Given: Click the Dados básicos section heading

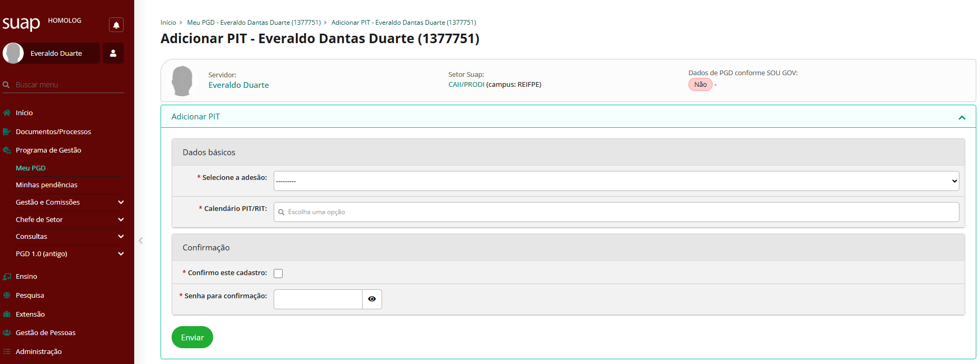Looking at the screenshot, I should [209, 153].
